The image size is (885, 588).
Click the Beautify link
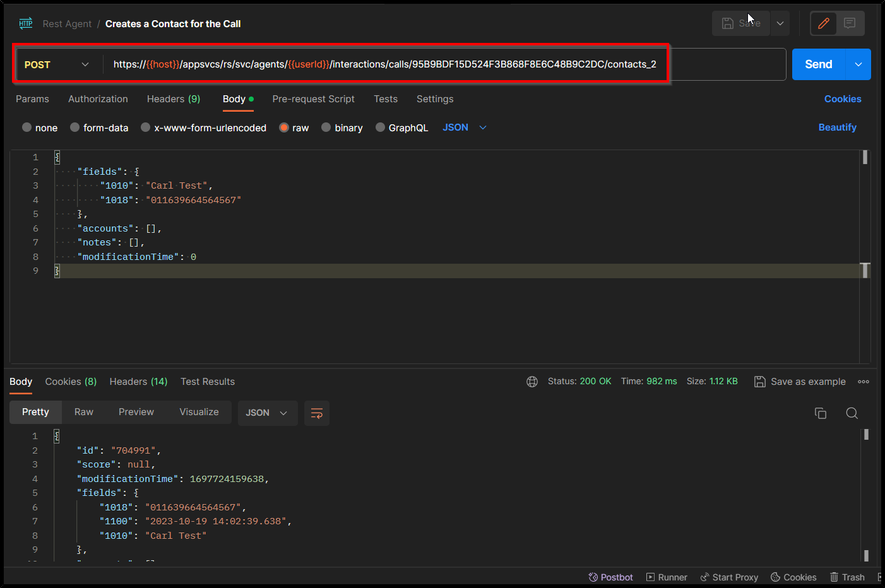838,127
